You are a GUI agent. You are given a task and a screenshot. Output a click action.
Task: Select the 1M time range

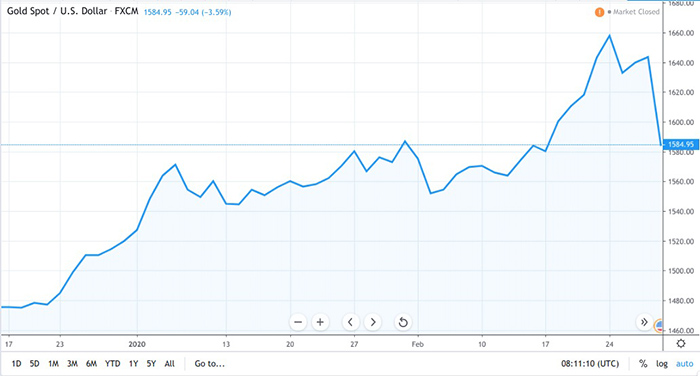(x=53, y=364)
